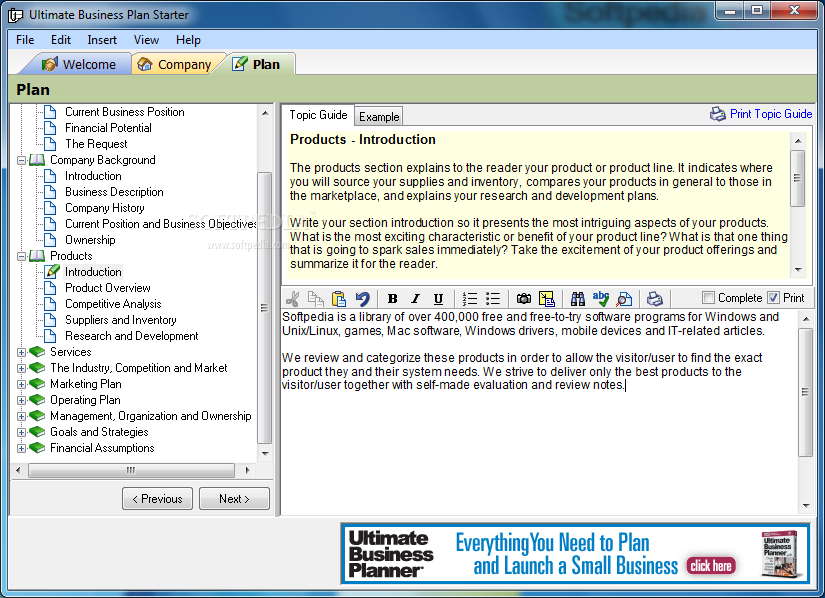The width and height of the screenshot is (825, 598).
Task: Select Business Description topic
Action: point(114,192)
